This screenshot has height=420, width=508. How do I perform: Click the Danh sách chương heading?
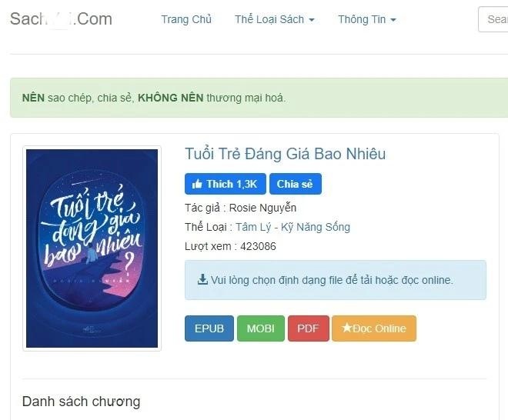(81, 402)
